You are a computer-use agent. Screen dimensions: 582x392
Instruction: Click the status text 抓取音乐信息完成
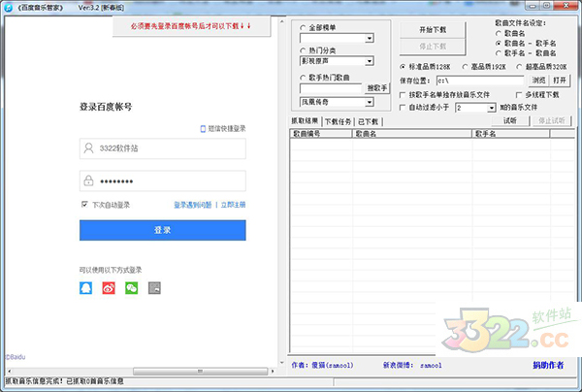click(64, 381)
